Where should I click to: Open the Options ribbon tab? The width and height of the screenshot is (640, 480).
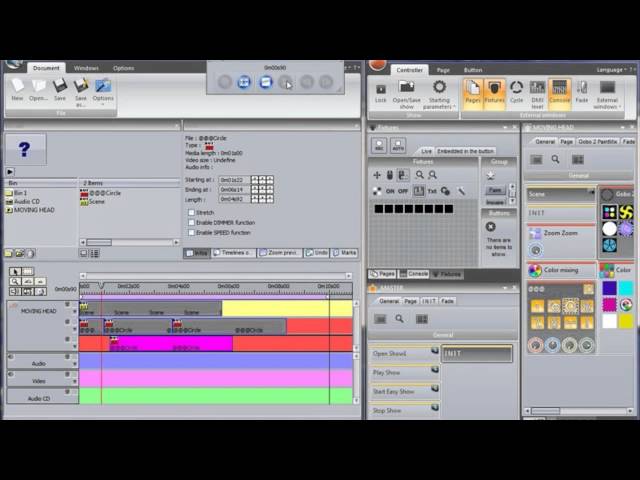(124, 68)
